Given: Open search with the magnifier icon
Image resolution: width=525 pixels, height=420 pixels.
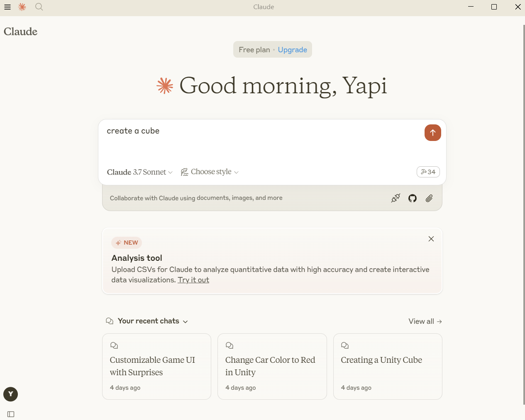Looking at the screenshot, I should coord(39,7).
